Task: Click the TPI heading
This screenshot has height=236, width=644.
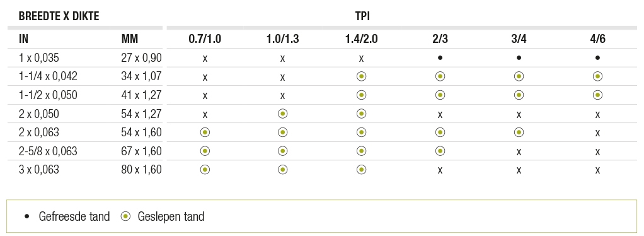Action: [x=363, y=16]
